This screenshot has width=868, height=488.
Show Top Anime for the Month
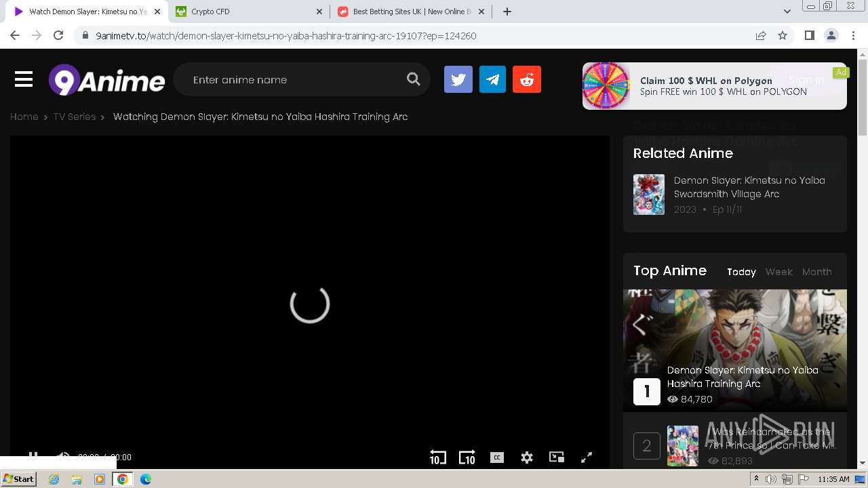(x=817, y=272)
